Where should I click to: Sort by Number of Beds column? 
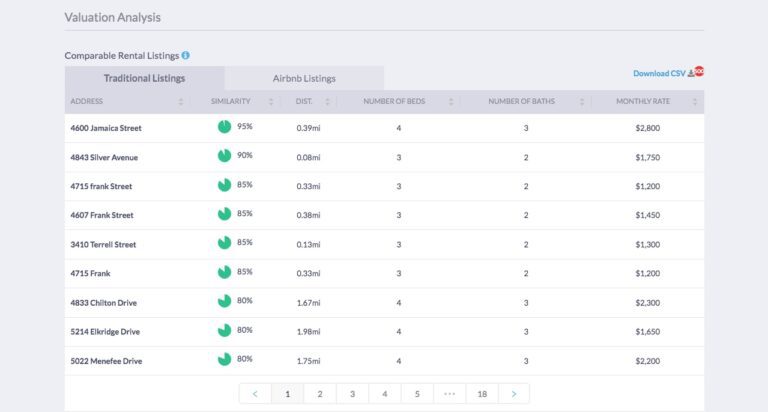[398, 102]
